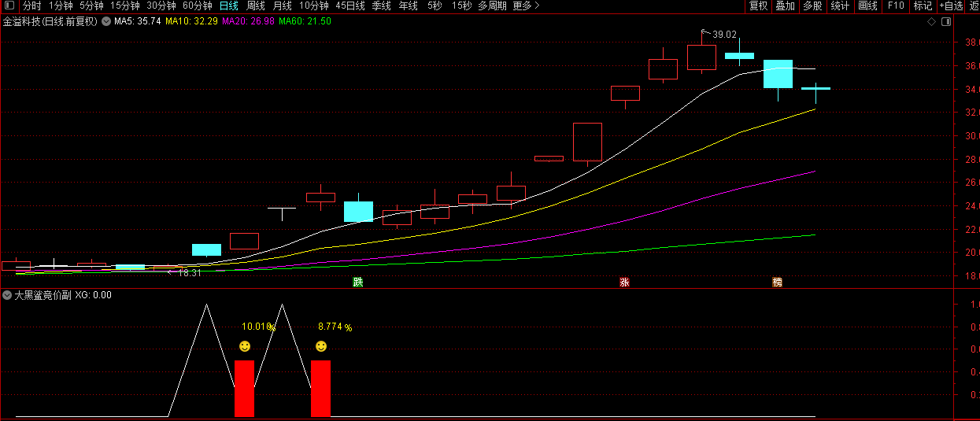The image size is (980, 421).
Task: Click the green 跌 marker icon
Action: click(x=358, y=282)
